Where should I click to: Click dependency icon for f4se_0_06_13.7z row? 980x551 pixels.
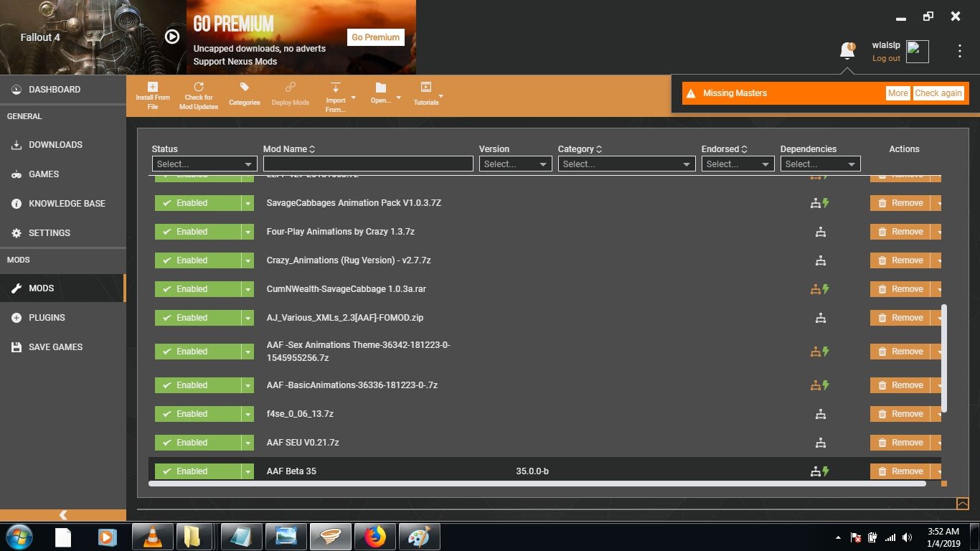821,414
